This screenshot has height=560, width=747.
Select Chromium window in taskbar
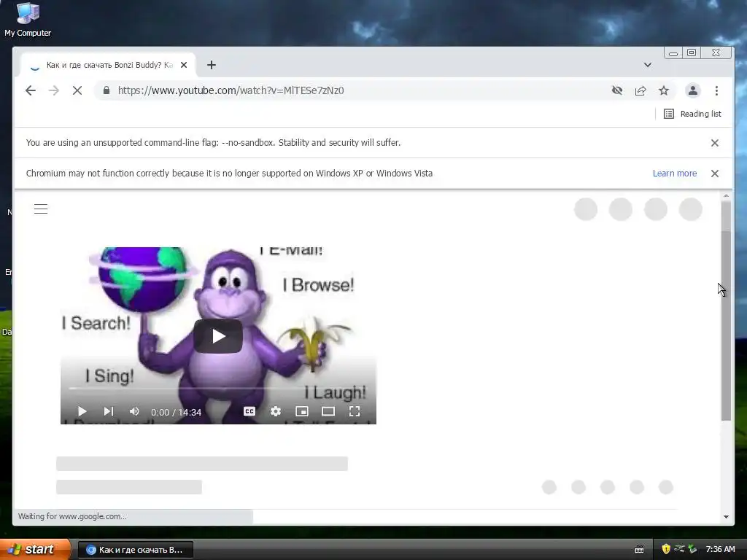pos(135,550)
